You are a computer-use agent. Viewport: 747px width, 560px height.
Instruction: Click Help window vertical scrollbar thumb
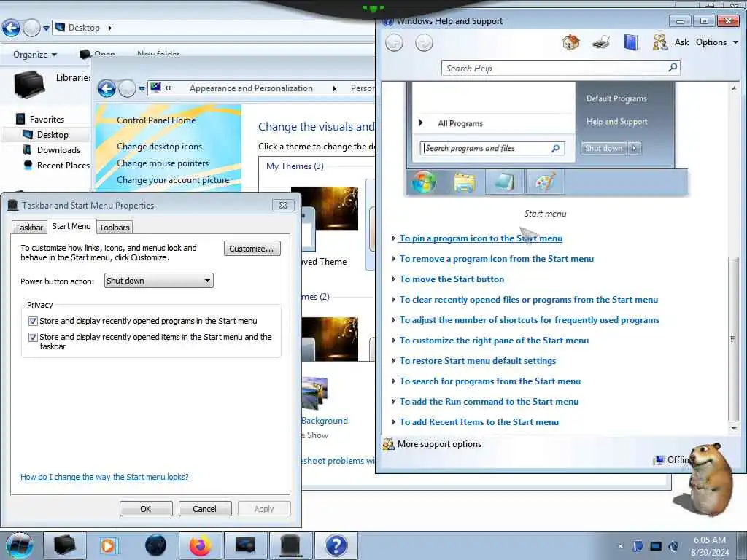click(x=733, y=338)
